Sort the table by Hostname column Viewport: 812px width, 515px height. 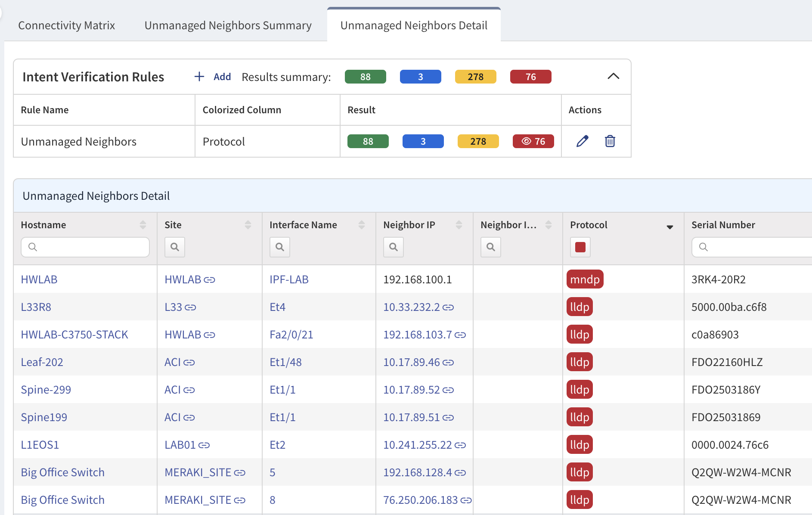tap(143, 225)
